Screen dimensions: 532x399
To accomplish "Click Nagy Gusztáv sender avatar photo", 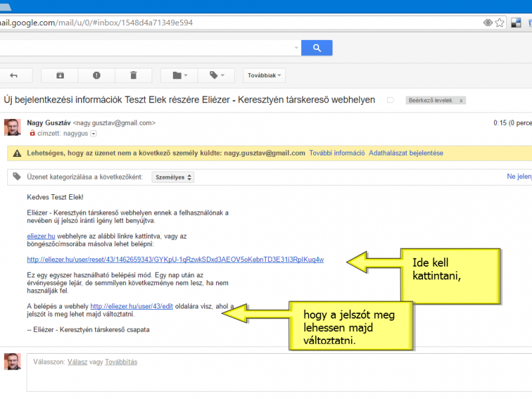I will (13, 127).
